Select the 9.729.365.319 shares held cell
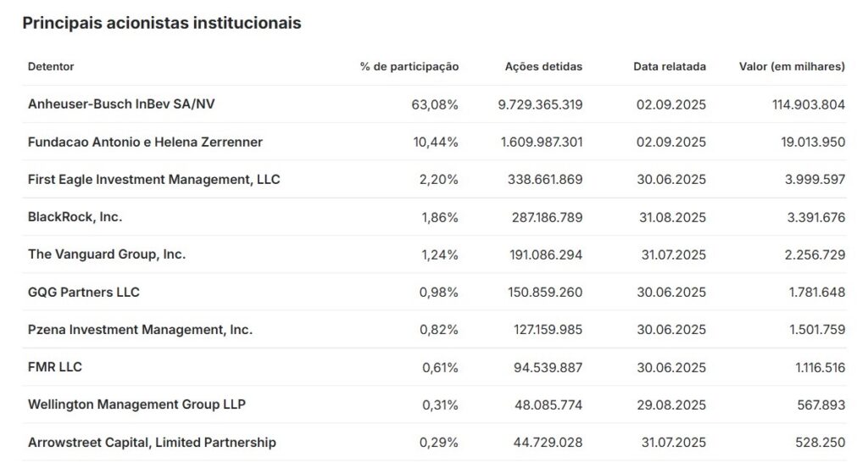 540,104
